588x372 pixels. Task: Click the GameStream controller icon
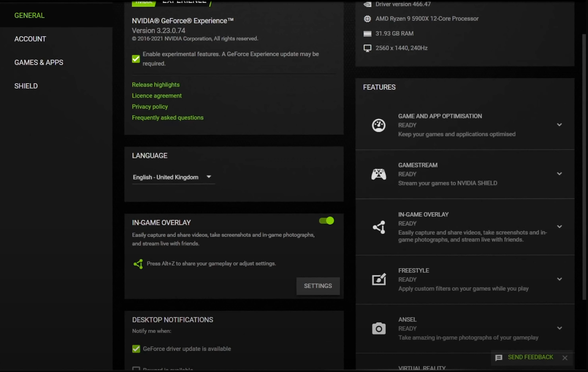coord(379,174)
